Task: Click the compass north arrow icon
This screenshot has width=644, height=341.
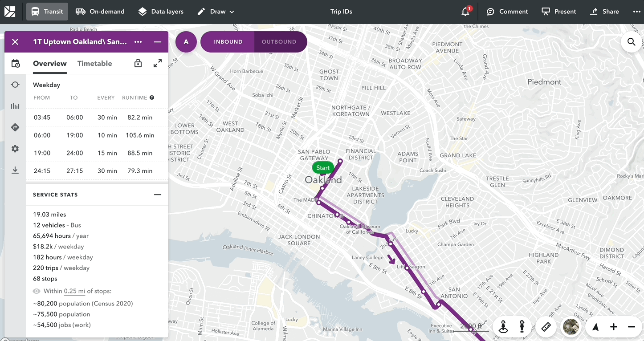Action: coord(595,327)
